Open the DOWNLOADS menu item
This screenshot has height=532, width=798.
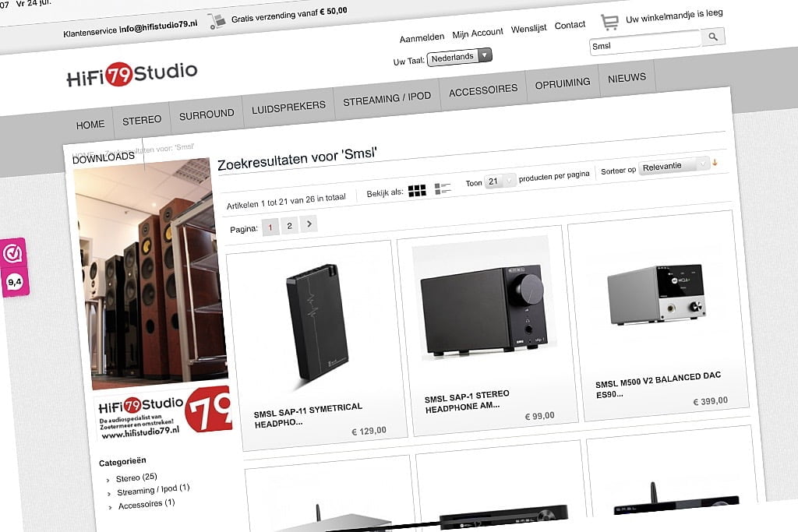[104, 157]
